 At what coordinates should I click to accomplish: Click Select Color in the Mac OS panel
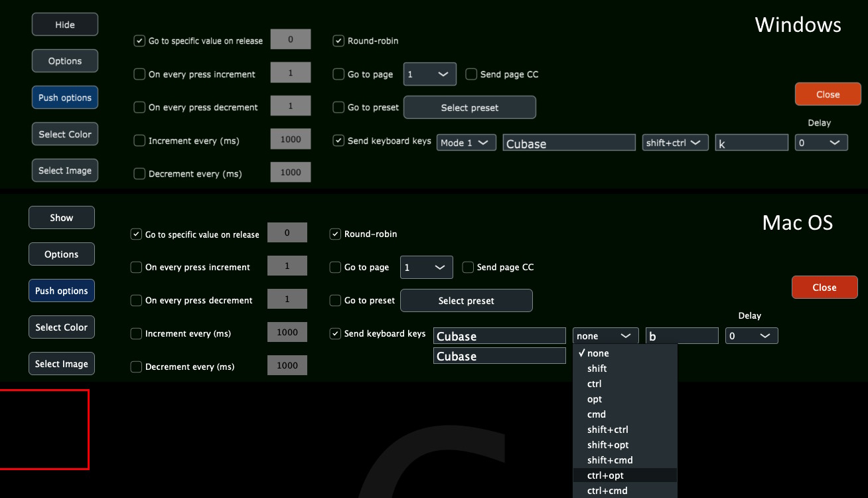(x=62, y=327)
